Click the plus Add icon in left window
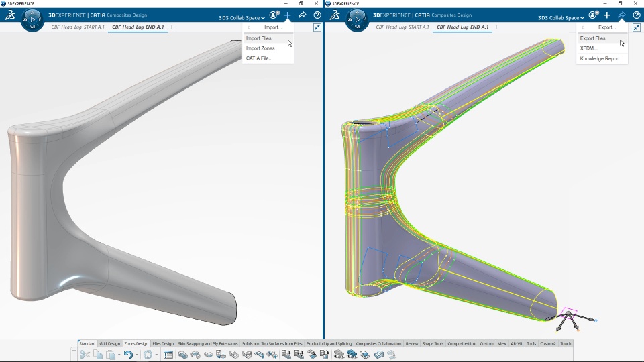Screen dimensions: 644x362 pos(288,15)
